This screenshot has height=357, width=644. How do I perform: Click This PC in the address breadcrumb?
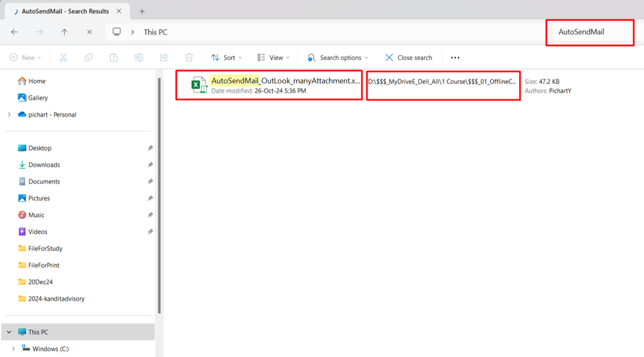click(156, 32)
